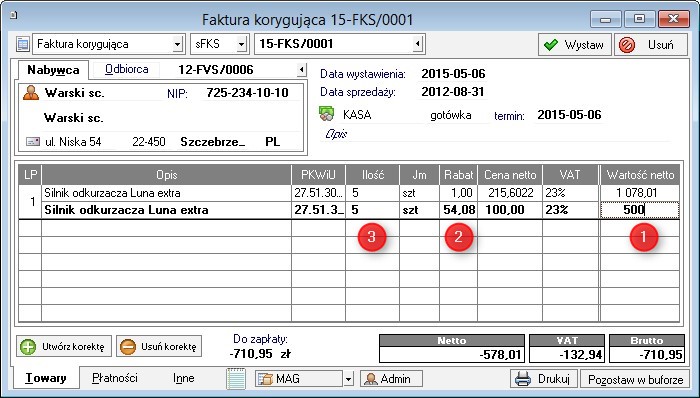Click the ul. Niska 54 street address
The image size is (700, 398).
click(73, 142)
